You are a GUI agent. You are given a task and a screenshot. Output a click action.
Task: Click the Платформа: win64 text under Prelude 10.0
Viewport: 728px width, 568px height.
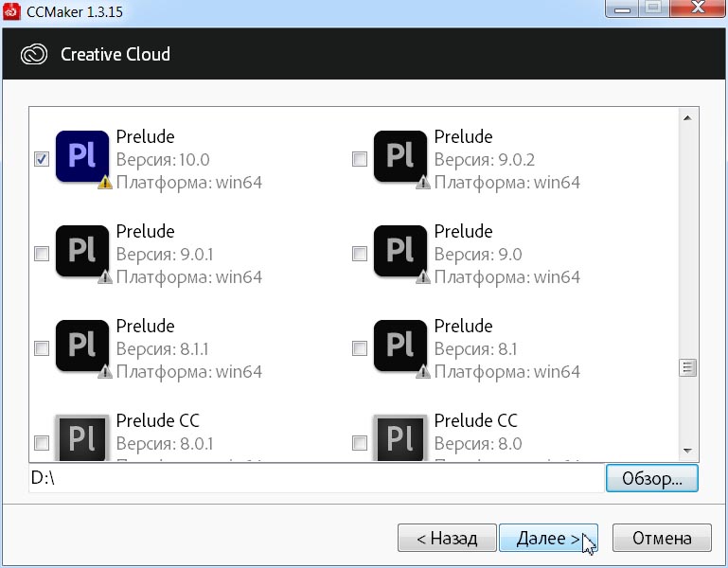tap(189, 183)
